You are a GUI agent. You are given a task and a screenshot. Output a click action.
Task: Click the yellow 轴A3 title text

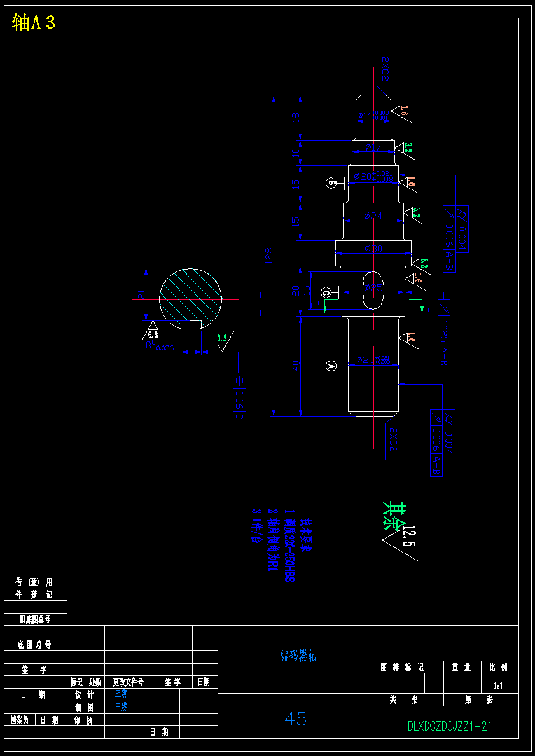point(34,23)
